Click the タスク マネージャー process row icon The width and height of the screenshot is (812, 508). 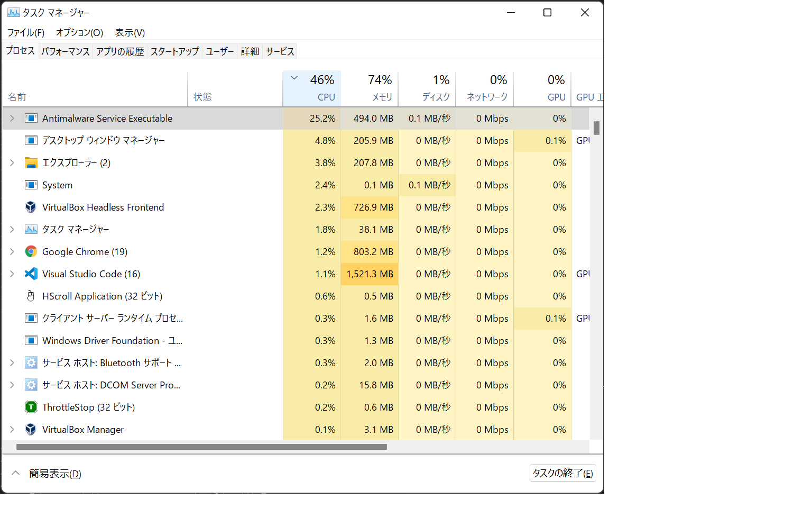[x=31, y=230]
